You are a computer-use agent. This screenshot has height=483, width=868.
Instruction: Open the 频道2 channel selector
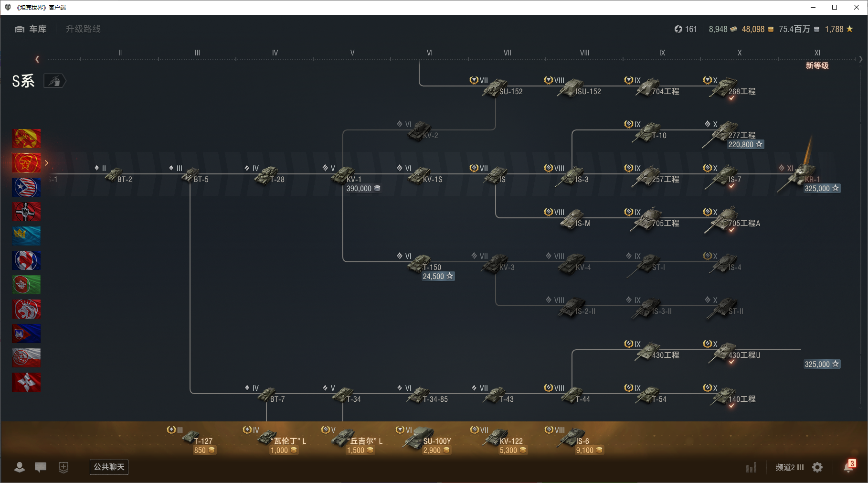point(790,467)
